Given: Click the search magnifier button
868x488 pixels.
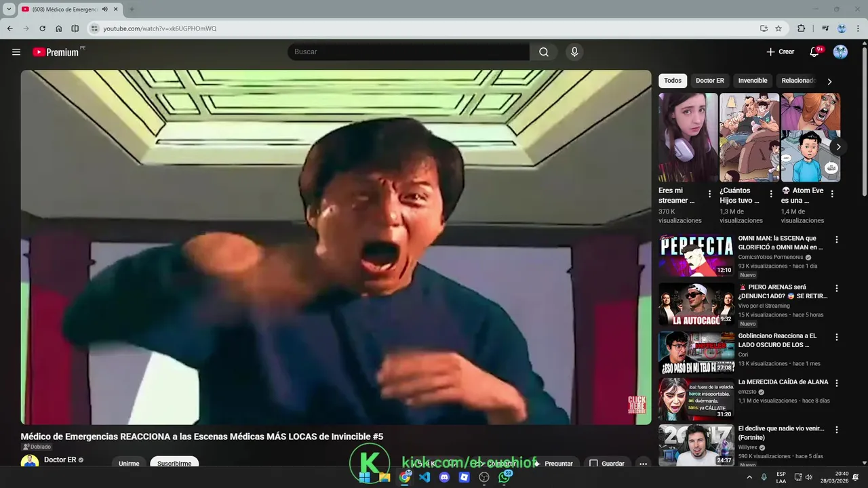Looking at the screenshot, I should [x=544, y=52].
